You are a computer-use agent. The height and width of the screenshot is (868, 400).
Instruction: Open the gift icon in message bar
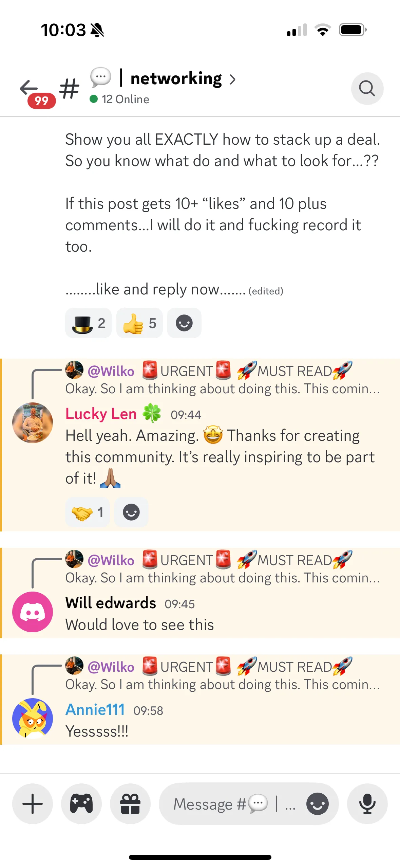point(130,803)
